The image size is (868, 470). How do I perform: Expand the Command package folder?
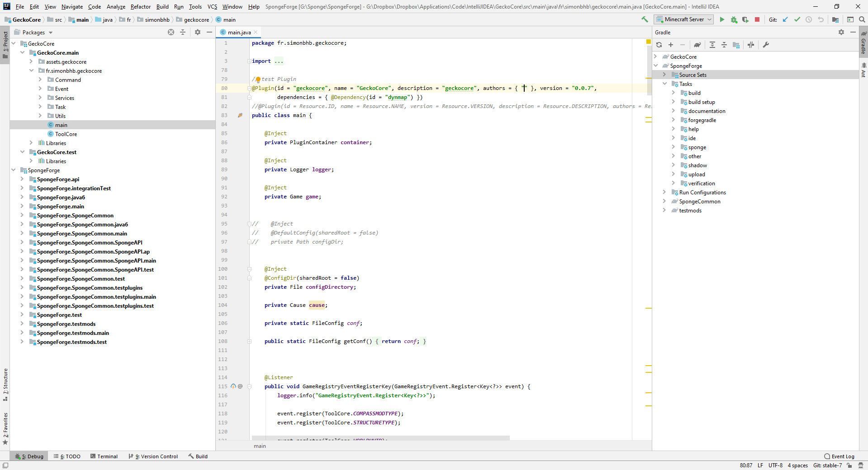pyautogui.click(x=40, y=80)
